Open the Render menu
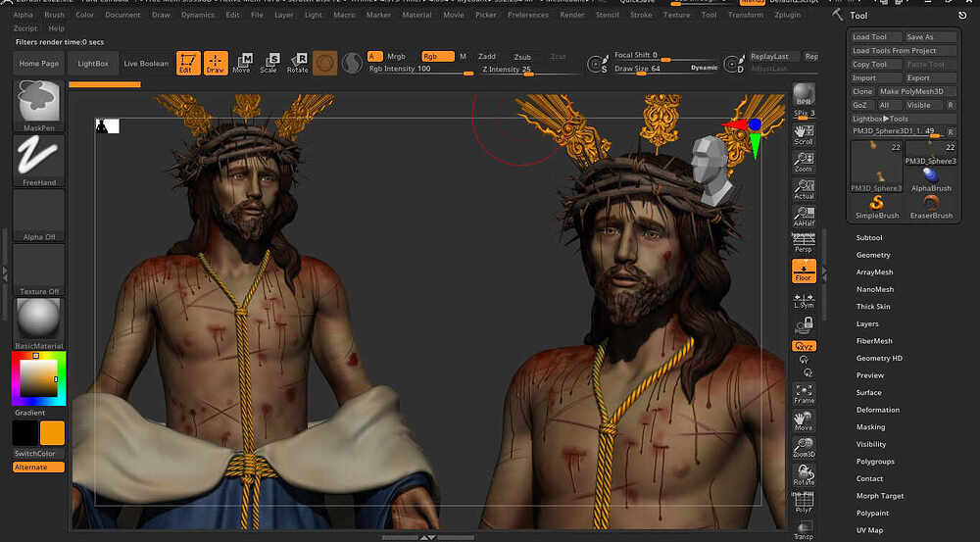Viewport: 980px width, 542px height. 572,15
